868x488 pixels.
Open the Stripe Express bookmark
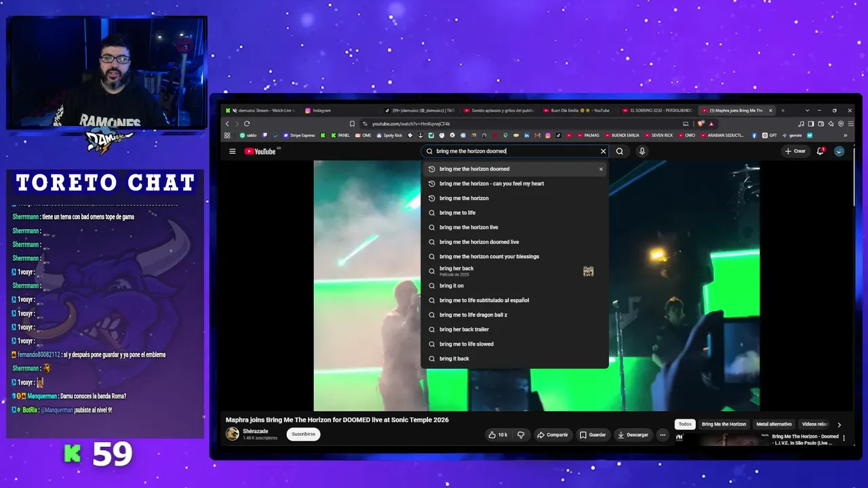pyautogui.click(x=299, y=136)
